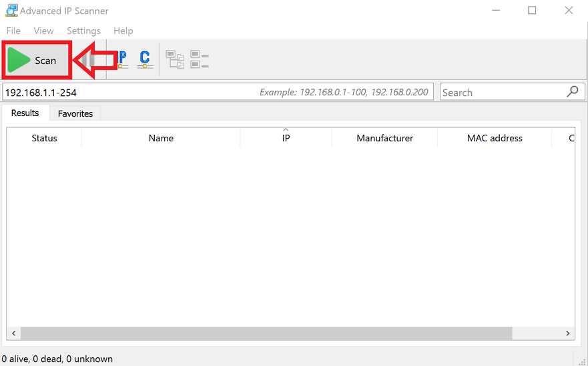This screenshot has width=588, height=366.
Task: Open the View menu
Action: [43, 31]
